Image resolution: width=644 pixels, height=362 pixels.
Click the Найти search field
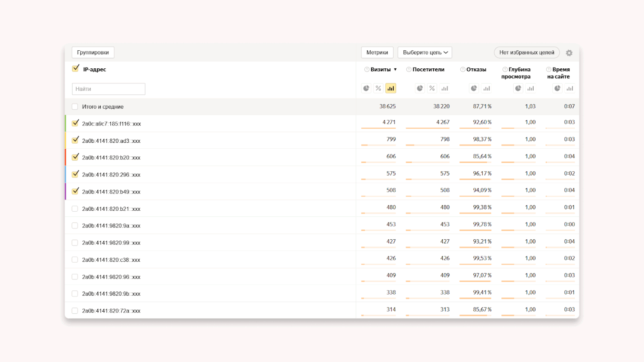coord(109,89)
